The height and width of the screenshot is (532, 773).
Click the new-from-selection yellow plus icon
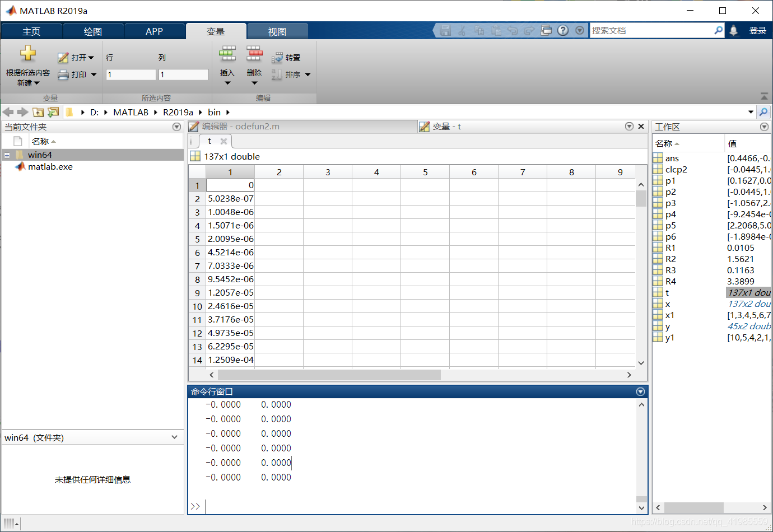[28, 54]
